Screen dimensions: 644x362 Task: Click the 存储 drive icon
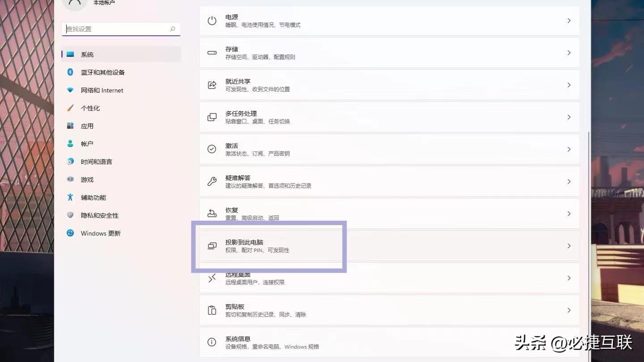pyautogui.click(x=212, y=52)
